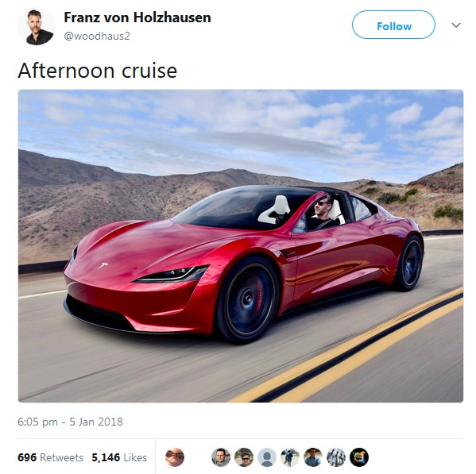View the 5,146 Likes list

click(119, 457)
